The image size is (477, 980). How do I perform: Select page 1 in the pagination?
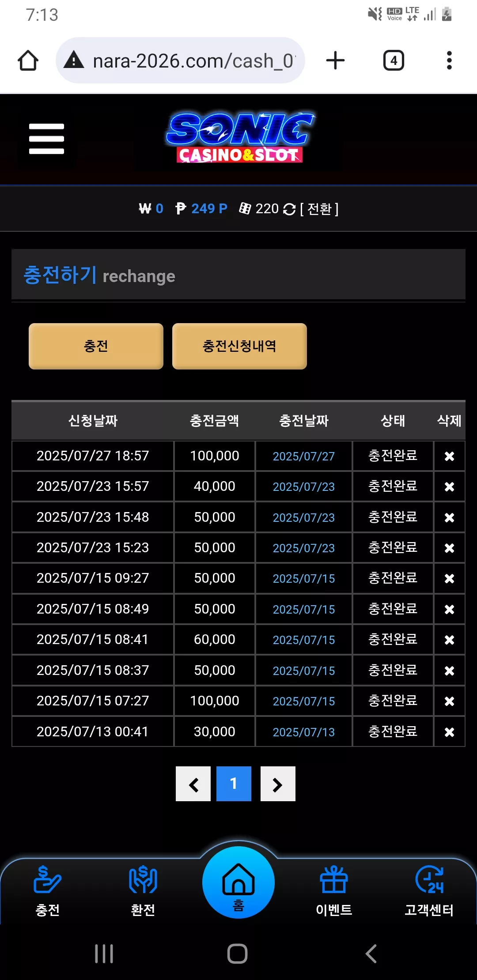pos(234,784)
